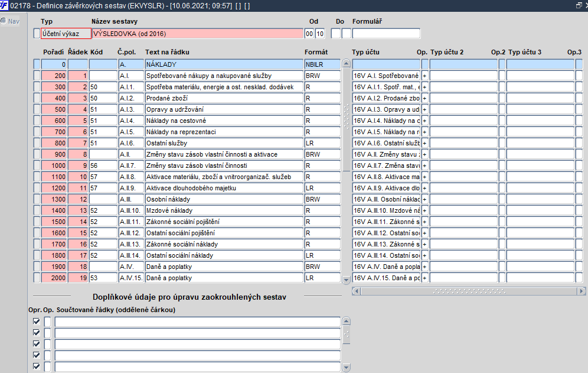Click the Název sestavy field VÝSLEDOVKA (od 2016)
588x373 pixels.
click(x=198, y=34)
